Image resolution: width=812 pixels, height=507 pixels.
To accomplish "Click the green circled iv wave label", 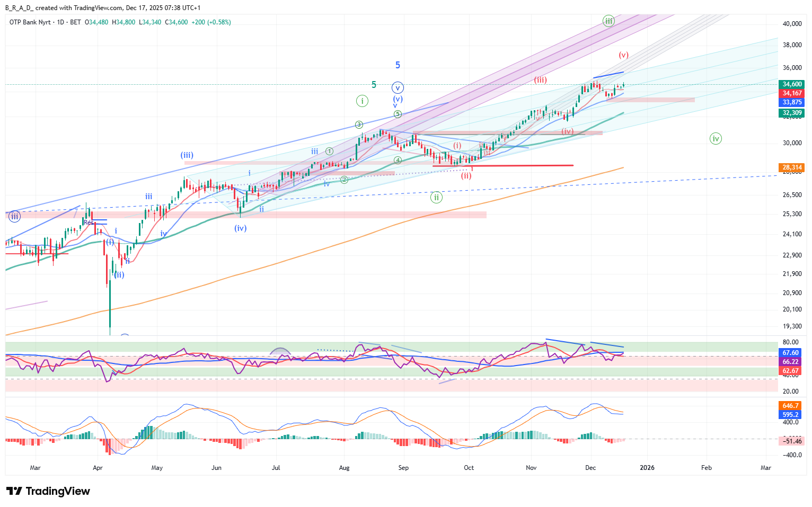I will (716, 139).
